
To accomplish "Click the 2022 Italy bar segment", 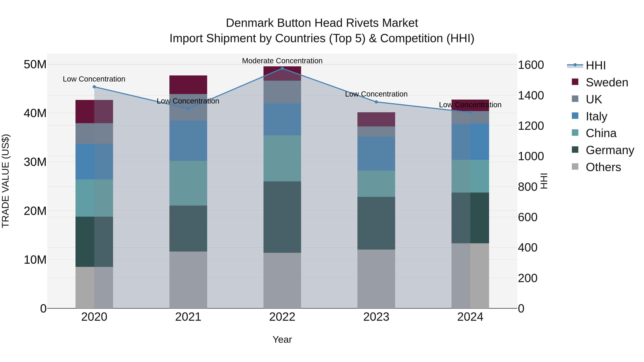I will click(x=282, y=119).
